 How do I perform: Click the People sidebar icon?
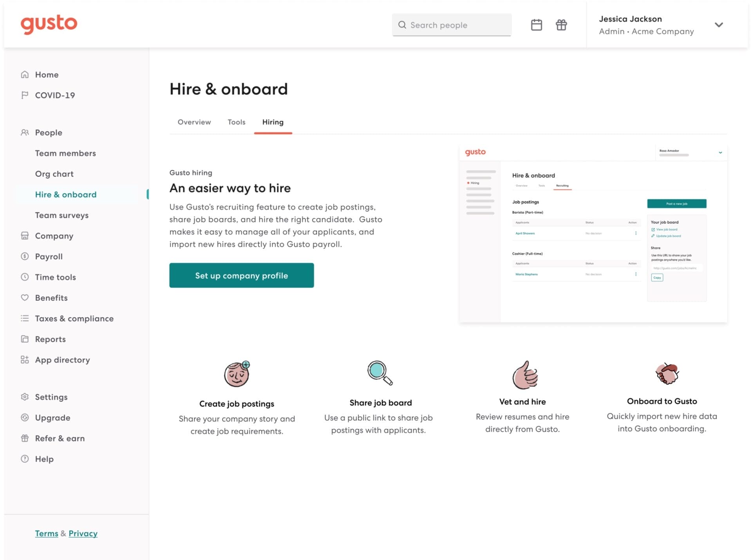[23, 132]
